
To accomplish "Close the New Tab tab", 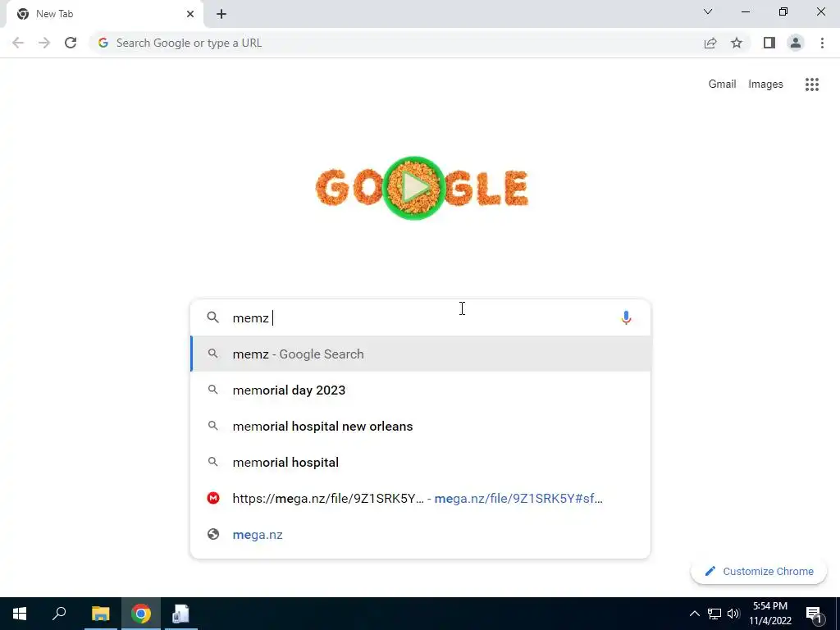I will pos(190,14).
